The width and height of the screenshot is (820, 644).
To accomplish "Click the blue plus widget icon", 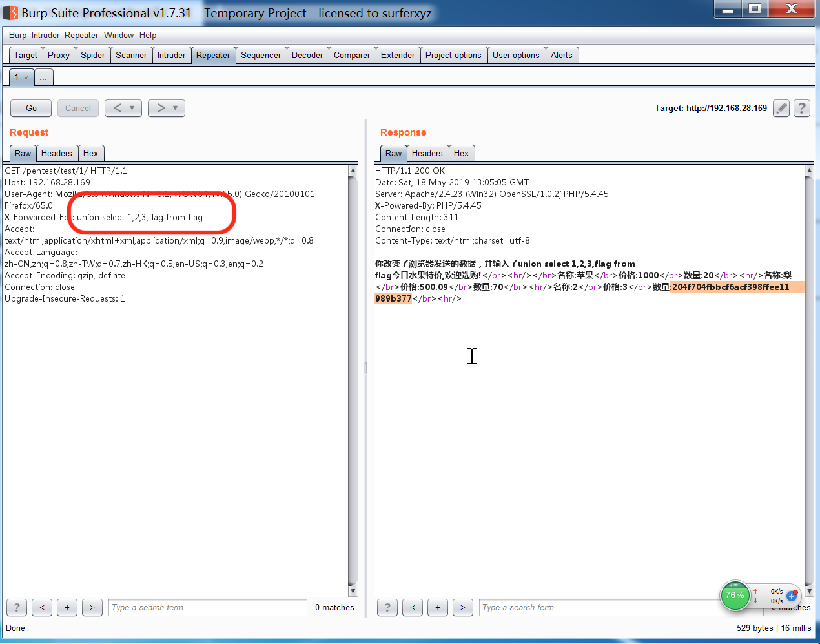I will pyautogui.click(x=792, y=596).
